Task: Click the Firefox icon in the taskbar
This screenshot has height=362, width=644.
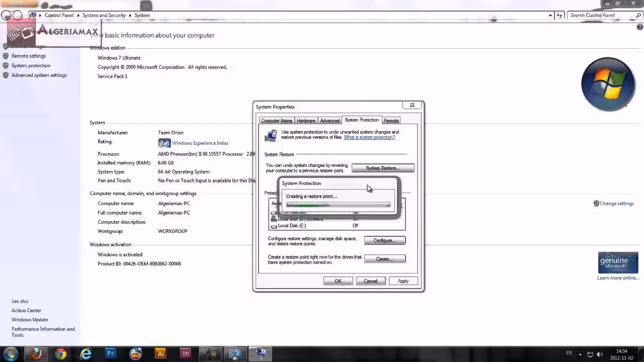Action: tap(36, 353)
